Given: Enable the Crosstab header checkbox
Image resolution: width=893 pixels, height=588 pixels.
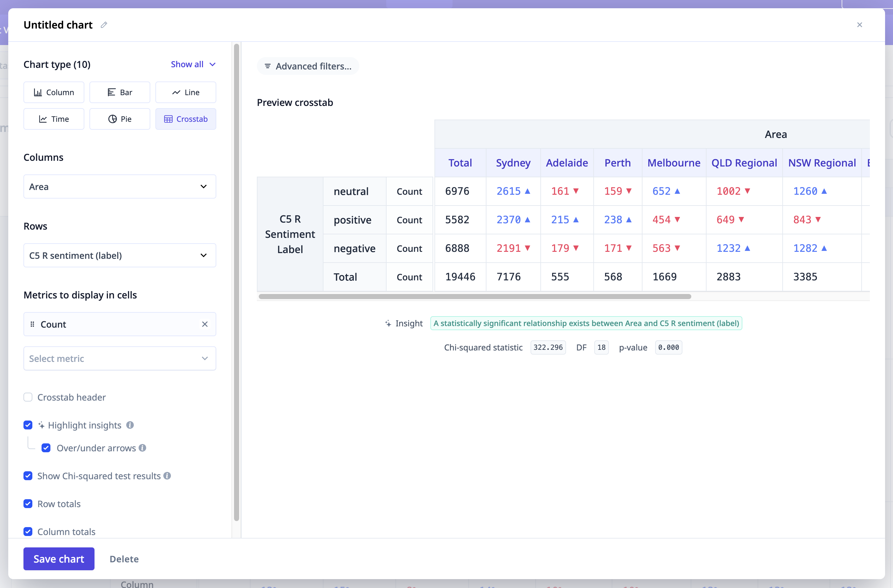Looking at the screenshot, I should tap(28, 397).
